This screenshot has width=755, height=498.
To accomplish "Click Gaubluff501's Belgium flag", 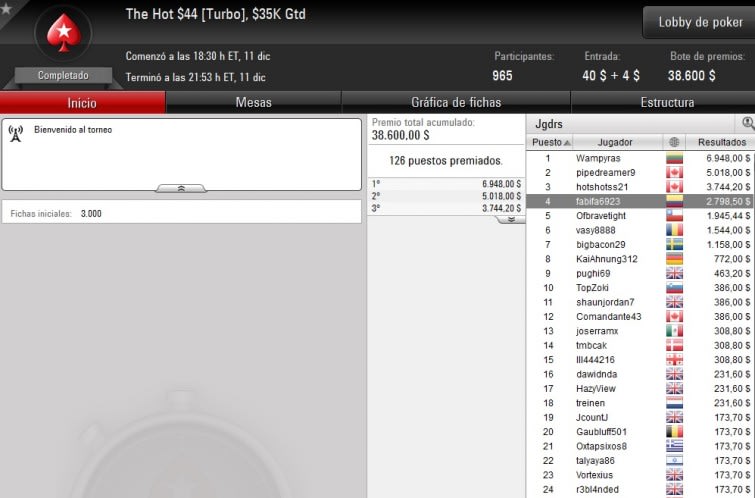I will pyautogui.click(x=675, y=432).
